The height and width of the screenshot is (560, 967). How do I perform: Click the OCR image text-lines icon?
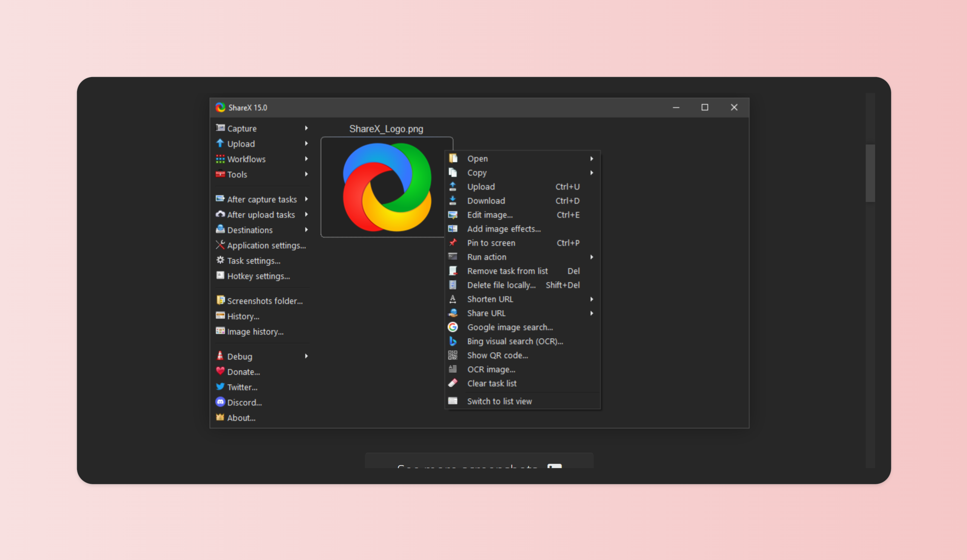(453, 369)
